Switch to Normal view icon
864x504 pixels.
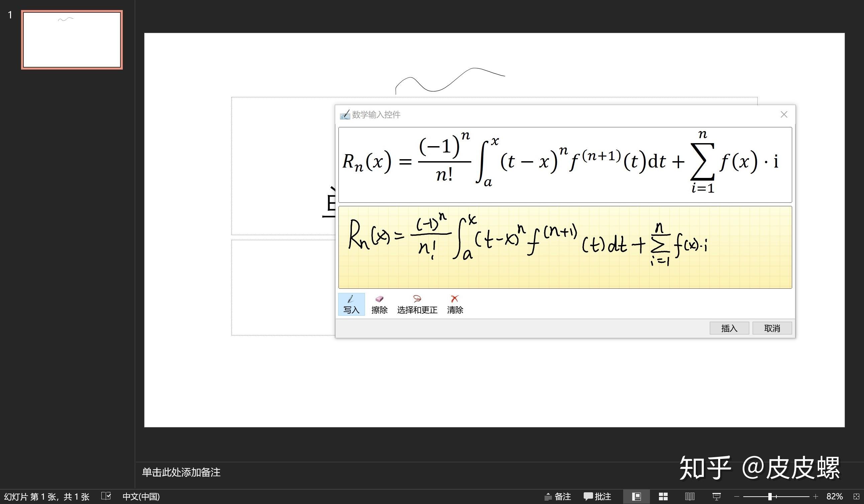tap(636, 496)
